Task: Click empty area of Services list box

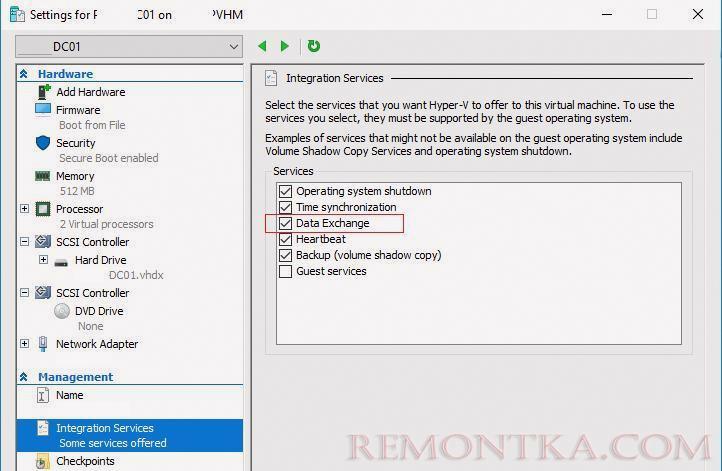Action: (x=479, y=311)
